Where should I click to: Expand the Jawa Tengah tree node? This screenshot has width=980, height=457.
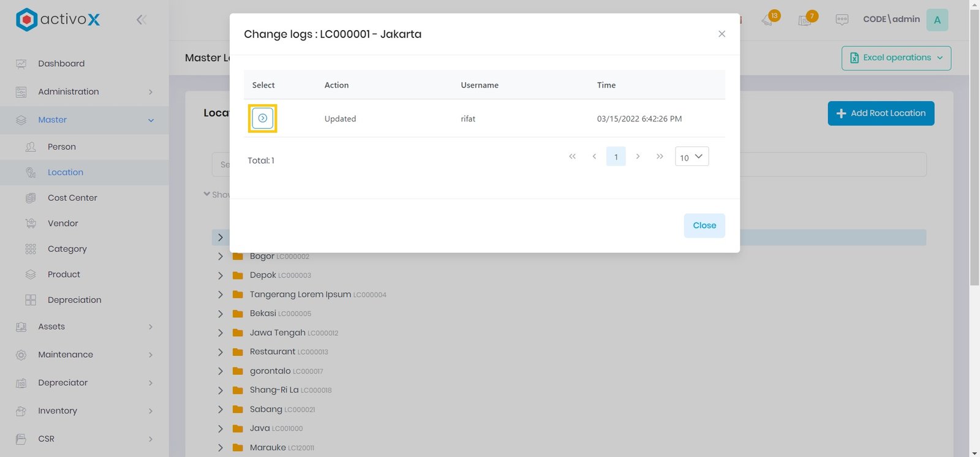pyautogui.click(x=221, y=333)
